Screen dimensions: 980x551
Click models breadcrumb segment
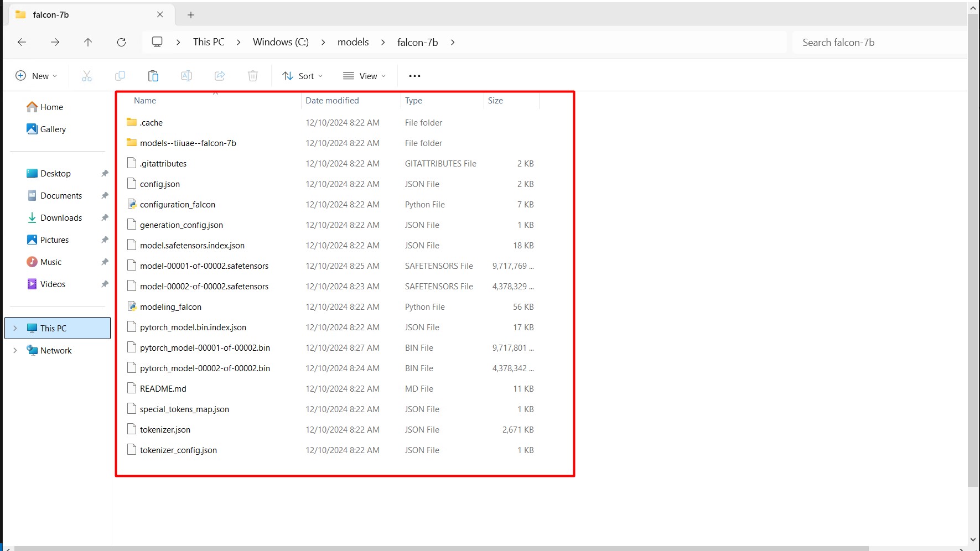point(353,42)
